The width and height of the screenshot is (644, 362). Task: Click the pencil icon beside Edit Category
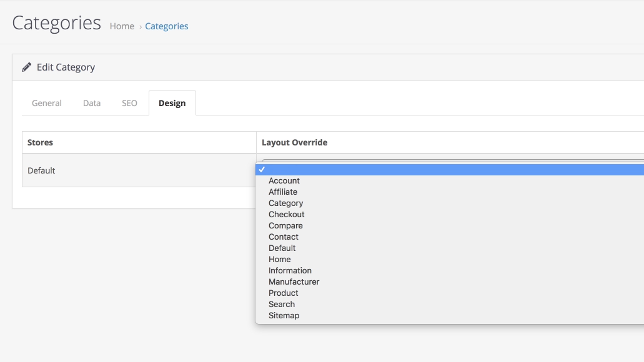point(26,67)
